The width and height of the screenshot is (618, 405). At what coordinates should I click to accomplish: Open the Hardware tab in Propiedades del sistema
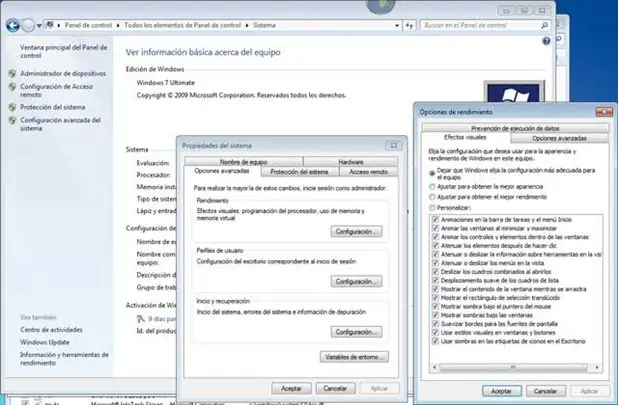pos(350,162)
